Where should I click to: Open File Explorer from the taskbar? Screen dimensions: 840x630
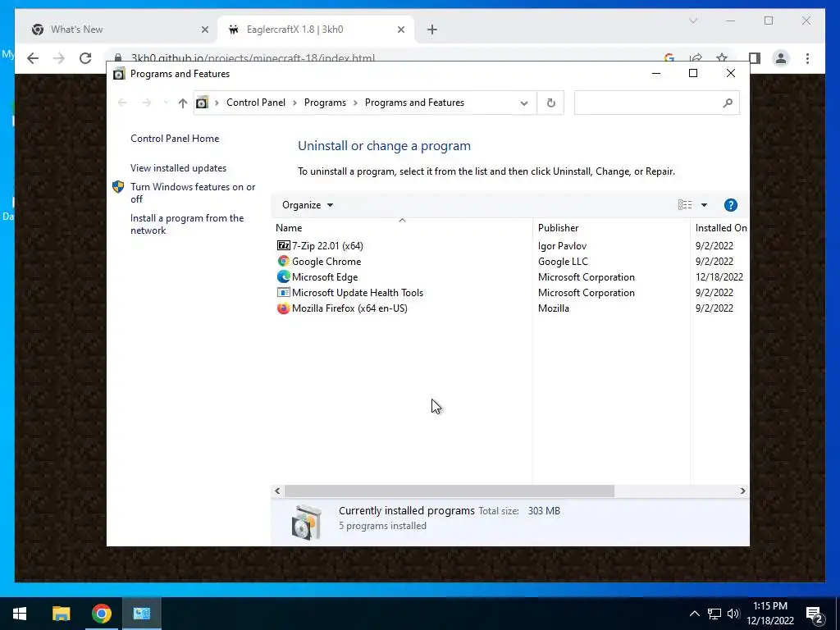(x=61, y=614)
